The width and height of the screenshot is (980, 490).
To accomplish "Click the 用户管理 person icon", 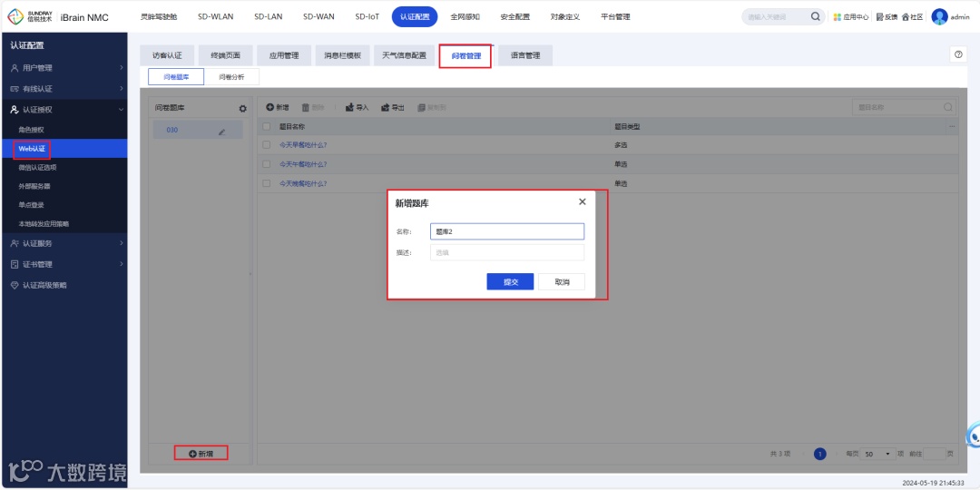I will 15,68.
